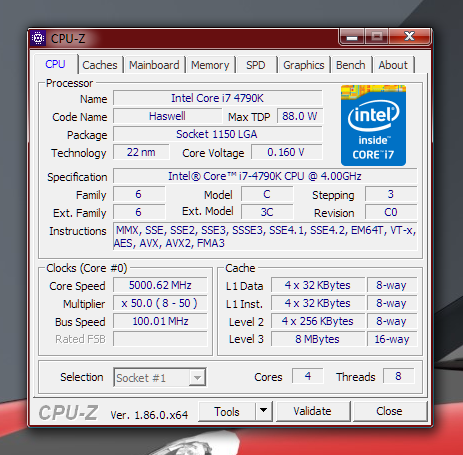Click the Validate button

tap(313, 411)
